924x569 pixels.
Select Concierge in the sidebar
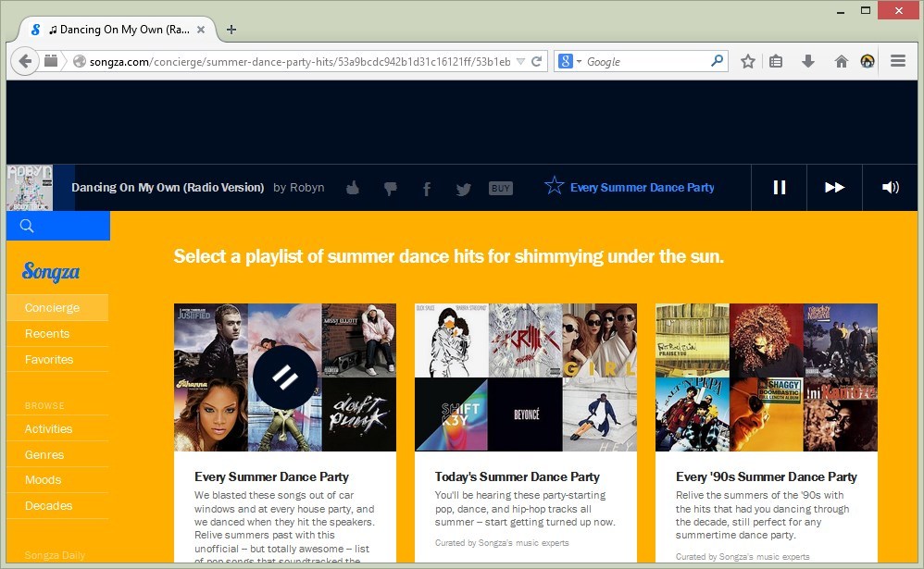pos(57,307)
